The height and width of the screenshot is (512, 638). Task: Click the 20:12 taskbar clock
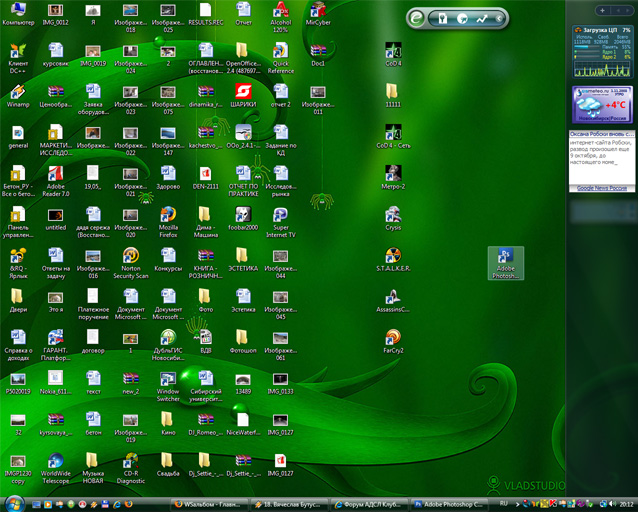626,504
